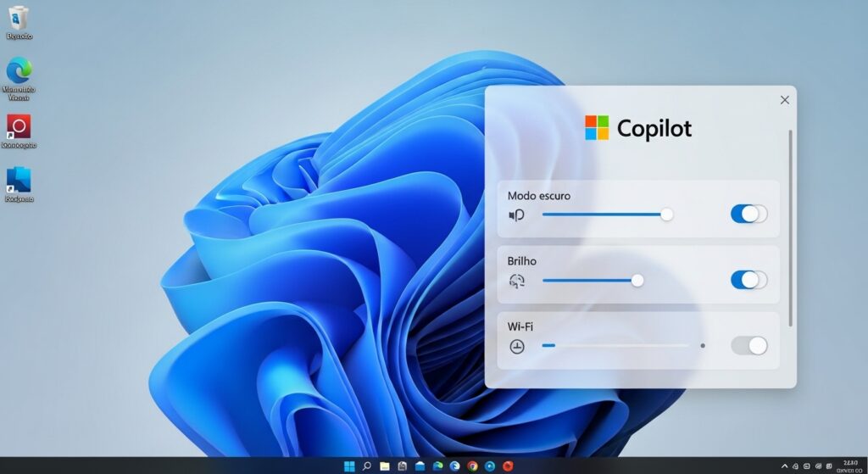Show hidden system tray icons chevron
This screenshot has height=474, width=868.
(x=784, y=467)
